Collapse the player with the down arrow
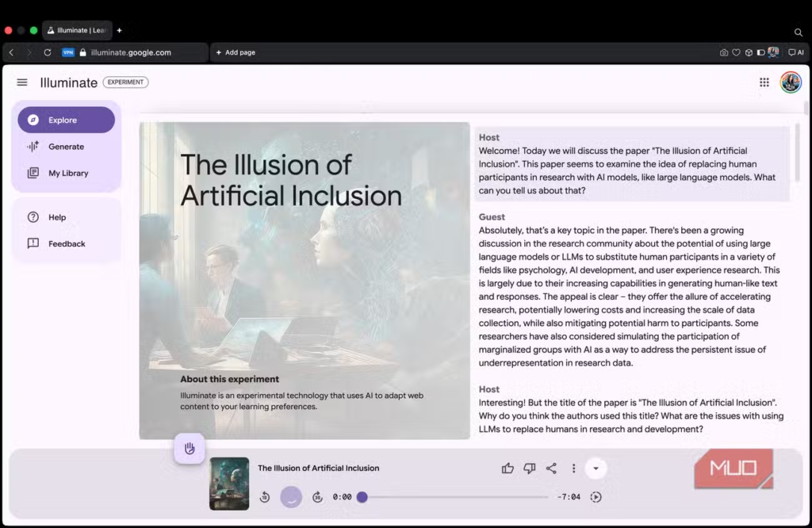 point(596,469)
